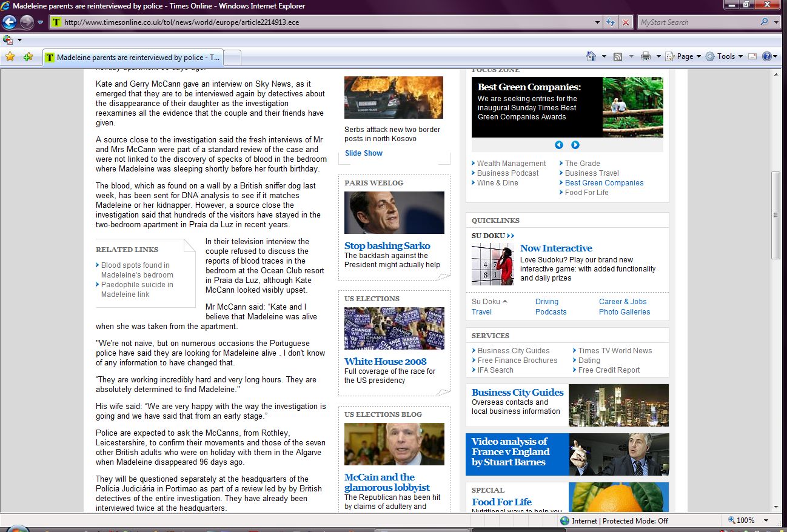
Task: Select the Madeleine article browser tab
Action: pos(133,58)
